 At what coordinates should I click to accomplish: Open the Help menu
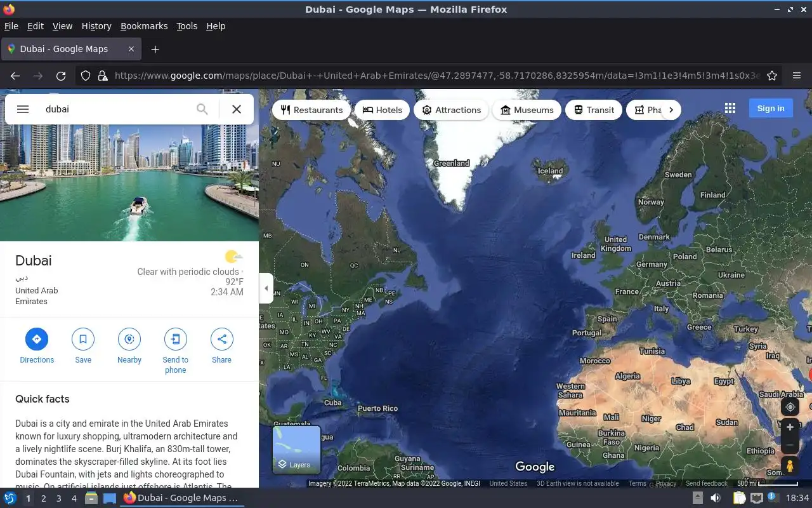click(216, 26)
